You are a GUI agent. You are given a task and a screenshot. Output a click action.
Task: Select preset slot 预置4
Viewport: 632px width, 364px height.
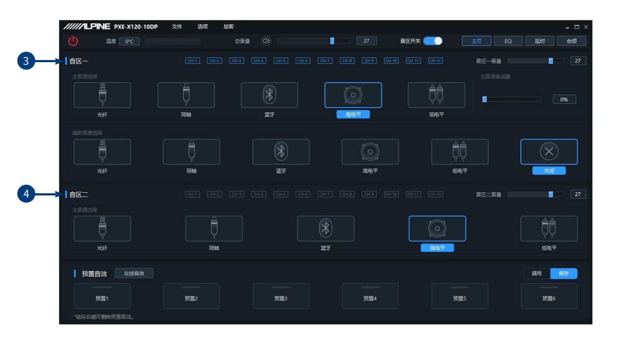[x=370, y=296]
